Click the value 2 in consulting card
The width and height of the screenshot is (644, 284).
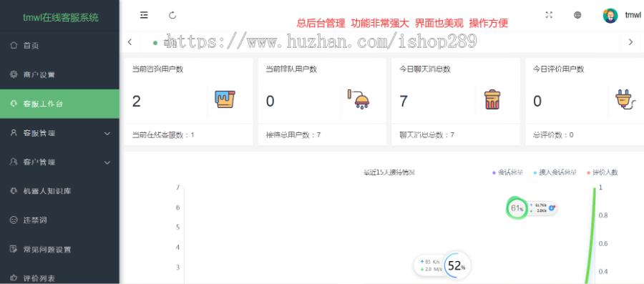coord(137,101)
